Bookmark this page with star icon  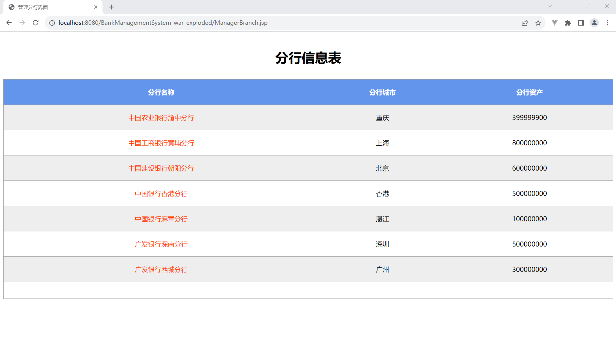[x=538, y=23]
